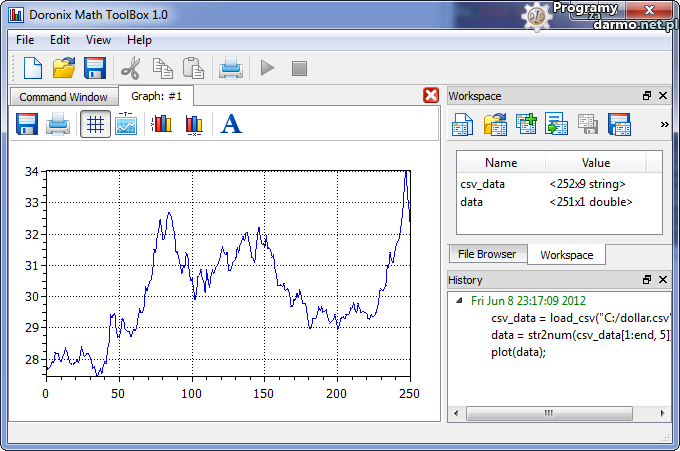Expand the Workspace toolbar overflow chevron
Image resolution: width=680 pixels, height=451 pixels.
(664, 124)
